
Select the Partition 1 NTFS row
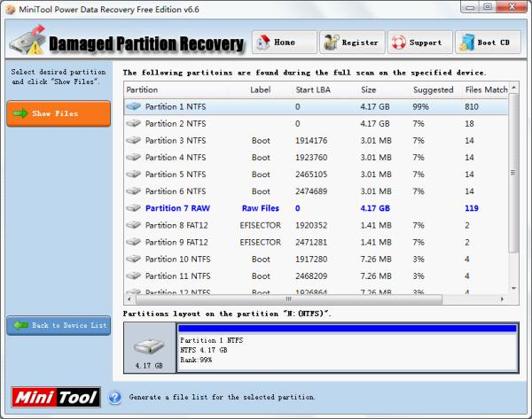(x=317, y=106)
